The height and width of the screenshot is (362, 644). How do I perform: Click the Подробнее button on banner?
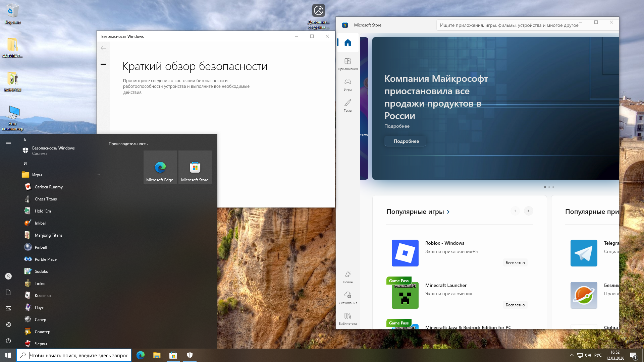coord(406,141)
